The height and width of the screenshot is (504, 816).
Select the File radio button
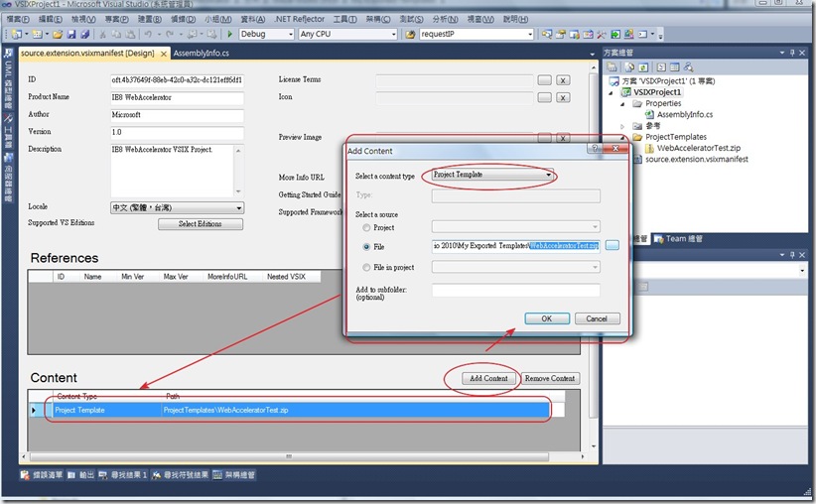[366, 246]
